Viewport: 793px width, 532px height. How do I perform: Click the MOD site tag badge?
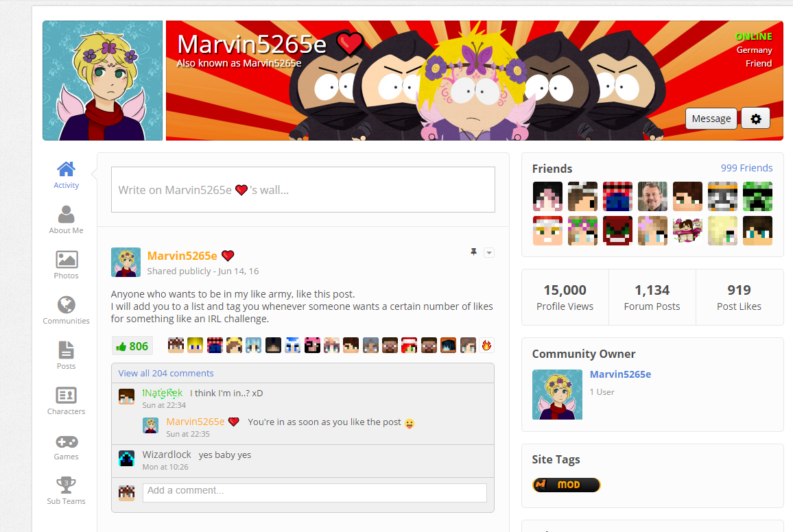click(x=566, y=485)
